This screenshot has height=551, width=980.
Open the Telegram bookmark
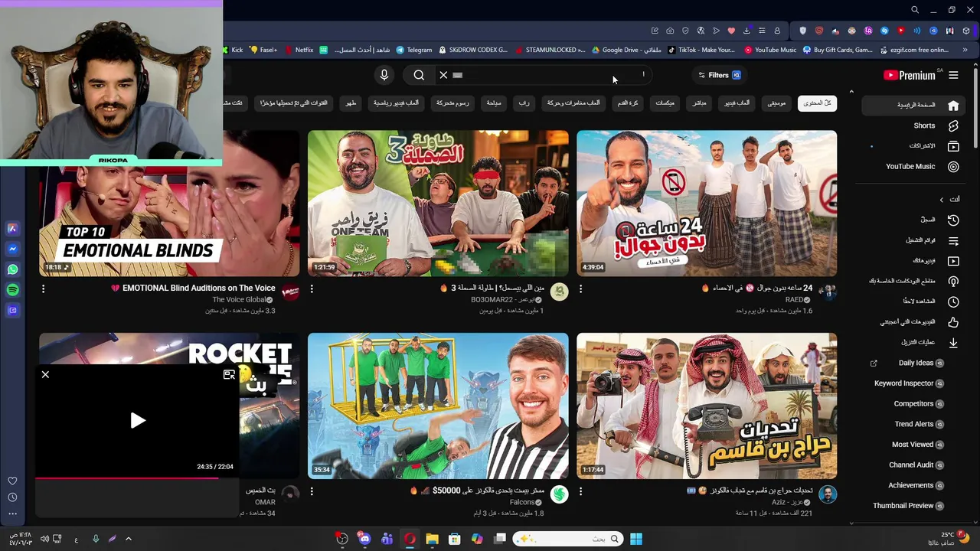click(x=414, y=50)
